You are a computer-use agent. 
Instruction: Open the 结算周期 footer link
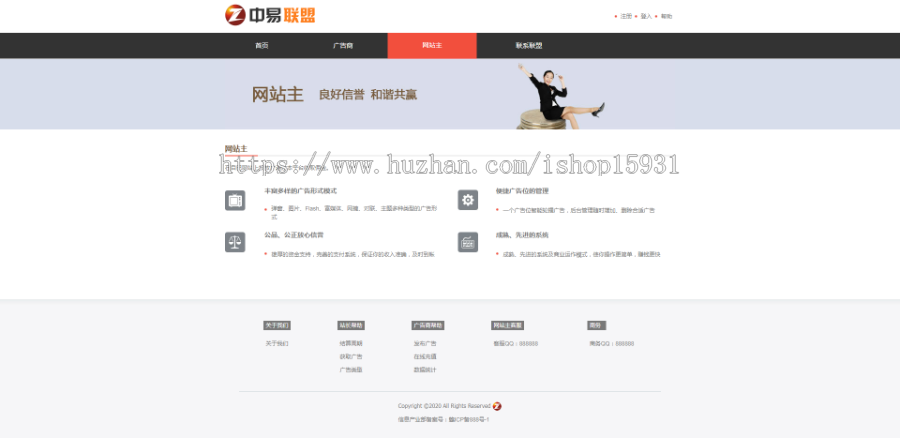[351, 343]
